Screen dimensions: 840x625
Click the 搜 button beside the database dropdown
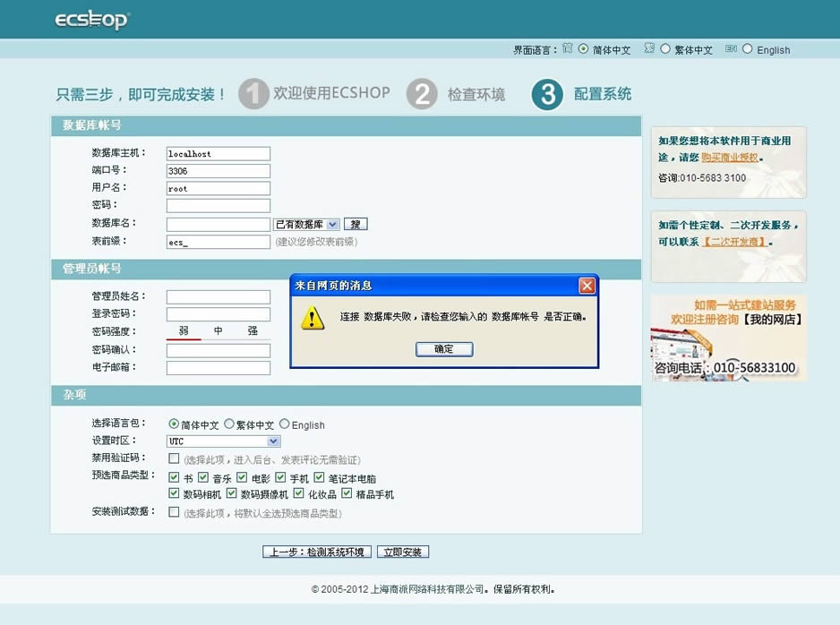pyautogui.click(x=356, y=225)
